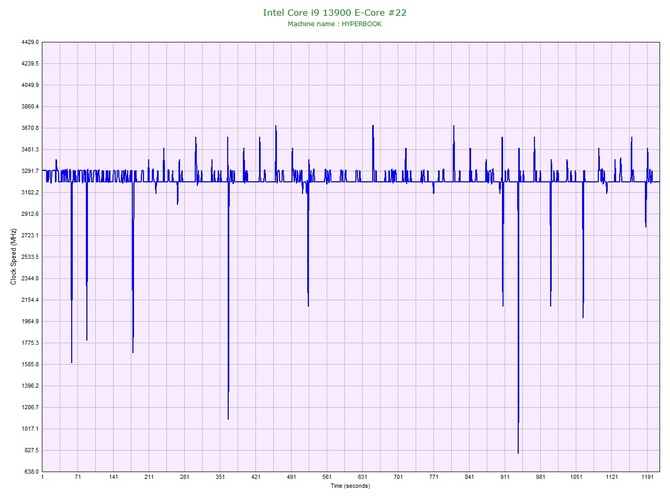Select the x-axis tick label 71

click(x=78, y=477)
